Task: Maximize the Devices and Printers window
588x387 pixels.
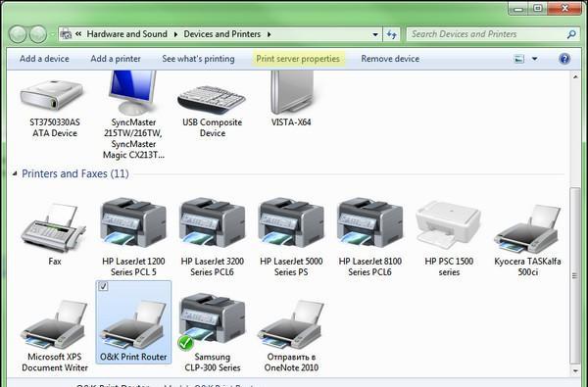Action: [x=538, y=8]
